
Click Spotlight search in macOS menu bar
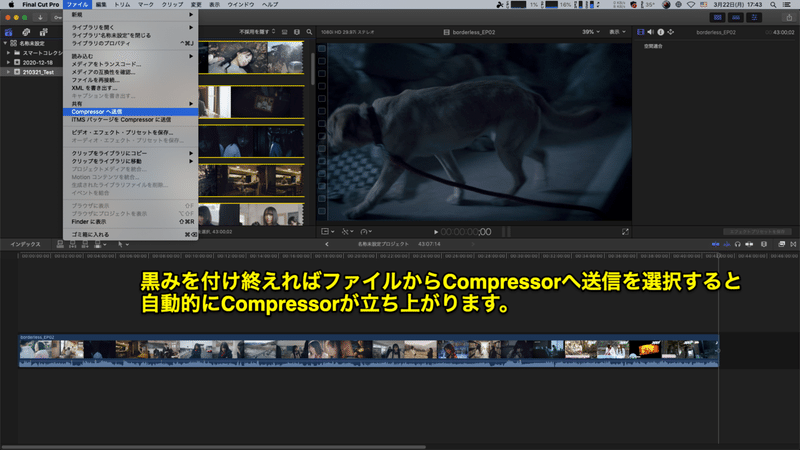point(773,5)
